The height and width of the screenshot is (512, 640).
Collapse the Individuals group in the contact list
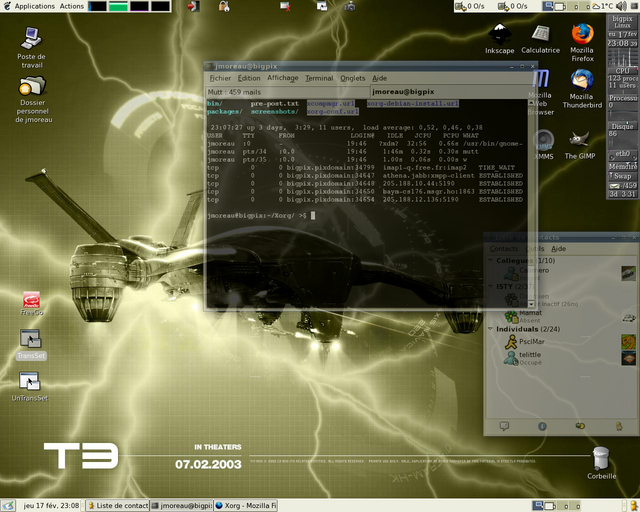click(491, 329)
